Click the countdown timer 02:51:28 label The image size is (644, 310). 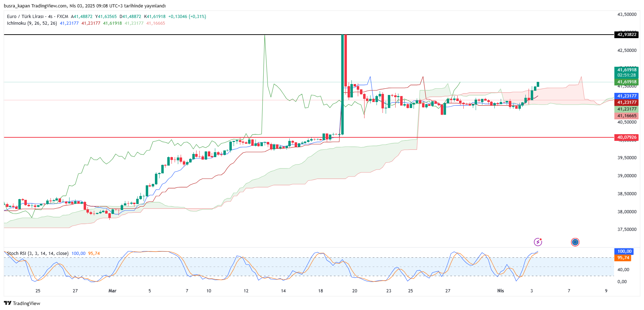[627, 75]
